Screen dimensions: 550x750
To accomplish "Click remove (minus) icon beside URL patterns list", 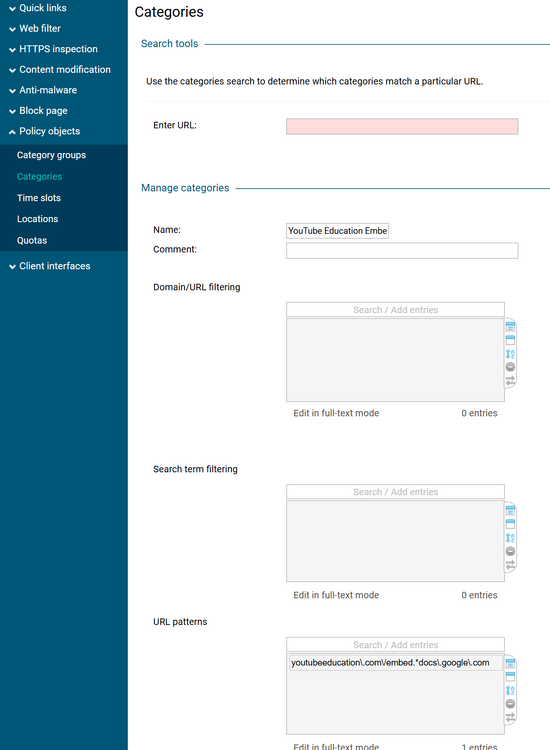I will [x=510, y=704].
